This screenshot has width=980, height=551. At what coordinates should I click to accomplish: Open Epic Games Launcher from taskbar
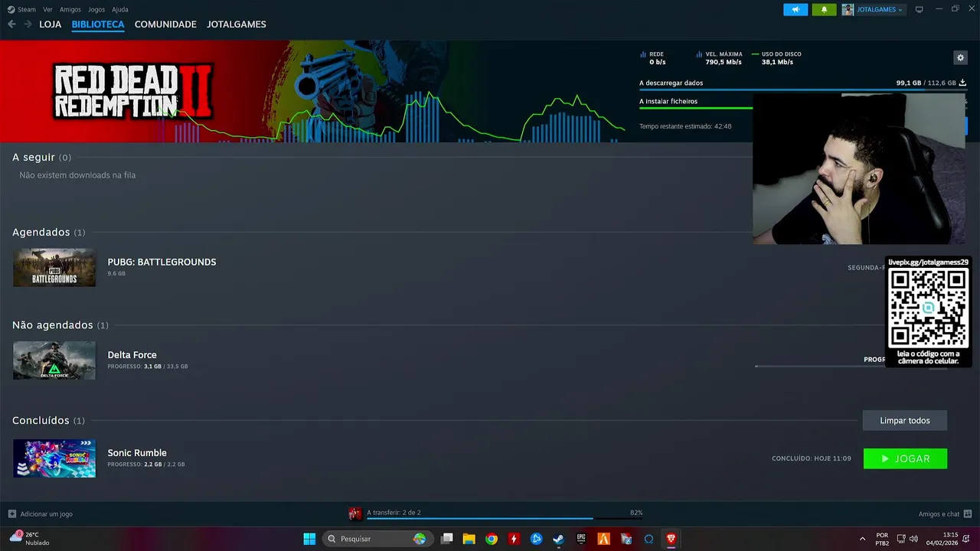click(581, 539)
